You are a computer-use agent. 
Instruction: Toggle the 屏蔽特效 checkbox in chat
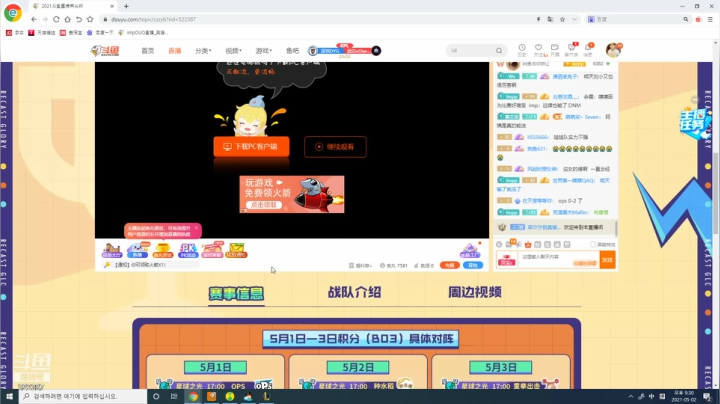pos(593,244)
